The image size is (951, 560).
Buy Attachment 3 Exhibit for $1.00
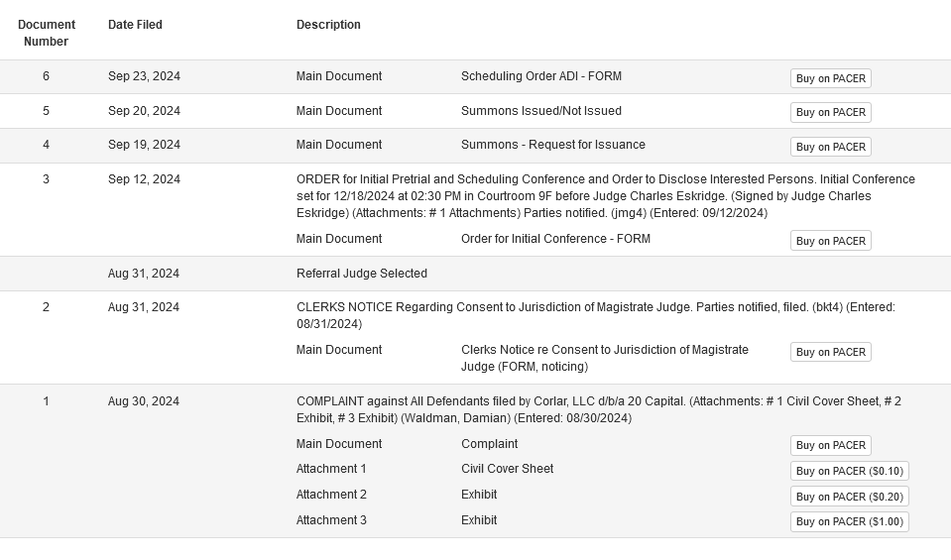tap(849, 521)
